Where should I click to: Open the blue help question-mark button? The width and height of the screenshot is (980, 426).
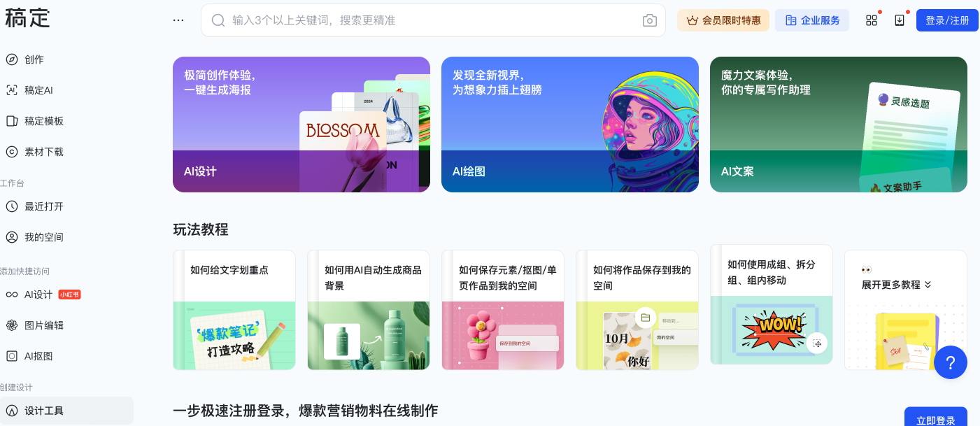click(951, 362)
